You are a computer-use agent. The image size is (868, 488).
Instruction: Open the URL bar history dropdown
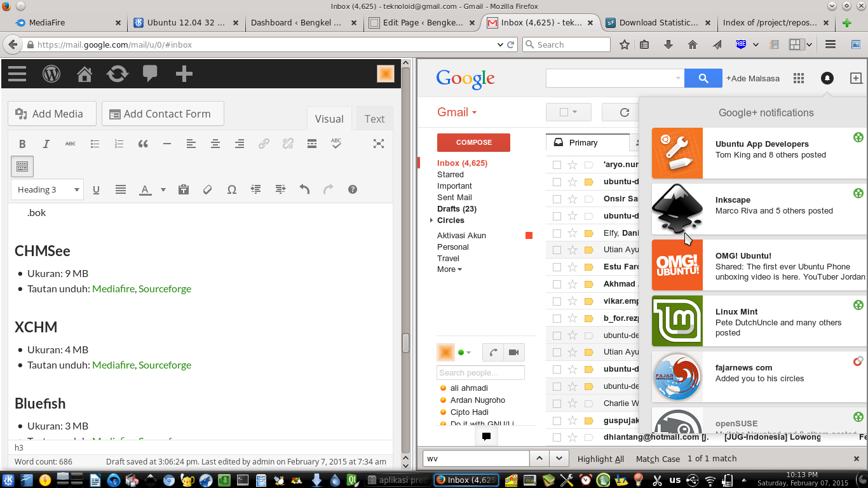coord(499,44)
